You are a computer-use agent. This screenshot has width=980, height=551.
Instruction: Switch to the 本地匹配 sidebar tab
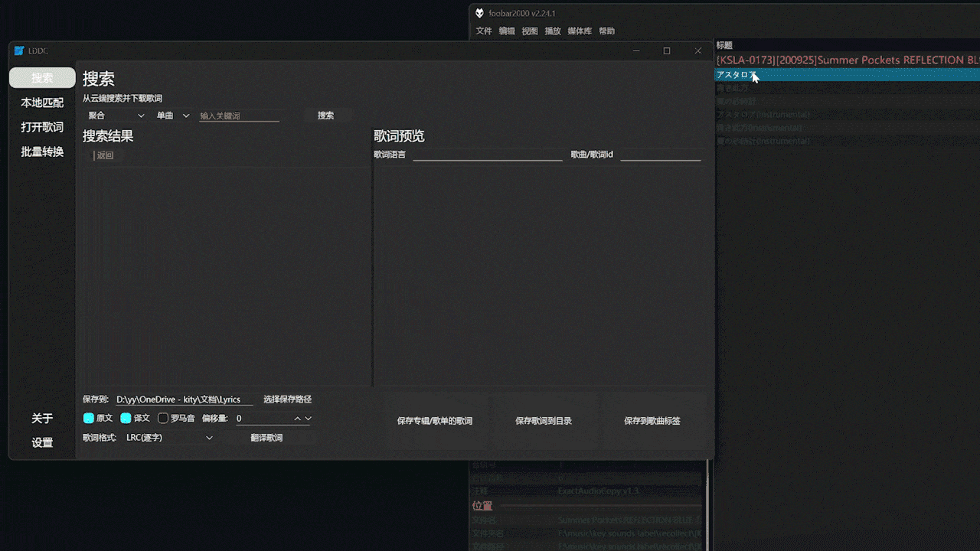pyautogui.click(x=42, y=103)
